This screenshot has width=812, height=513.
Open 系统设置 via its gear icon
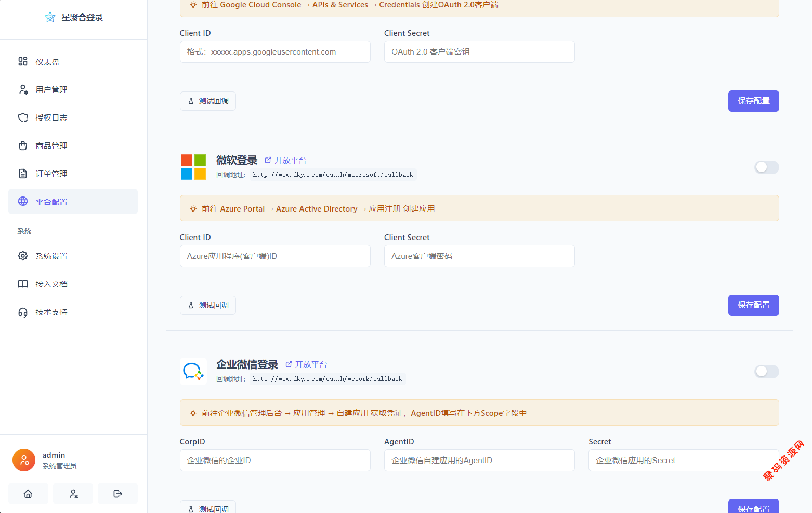point(23,256)
